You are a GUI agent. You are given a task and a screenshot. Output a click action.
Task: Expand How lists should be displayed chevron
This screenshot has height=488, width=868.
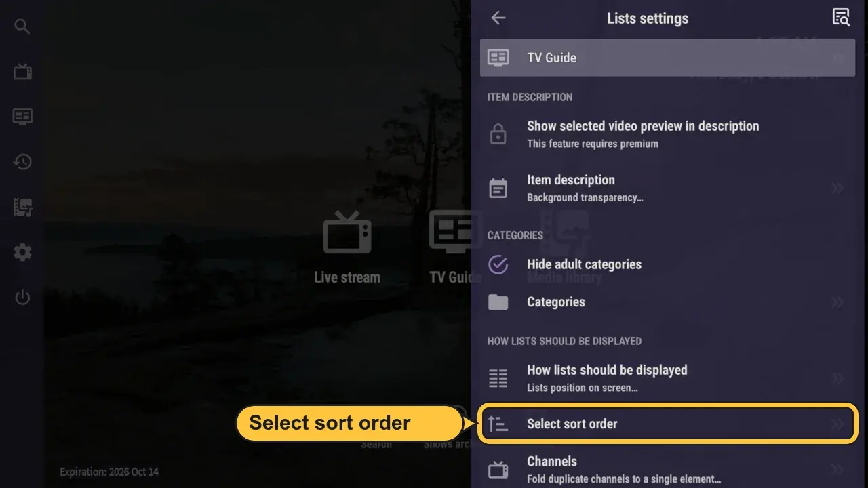click(x=838, y=378)
